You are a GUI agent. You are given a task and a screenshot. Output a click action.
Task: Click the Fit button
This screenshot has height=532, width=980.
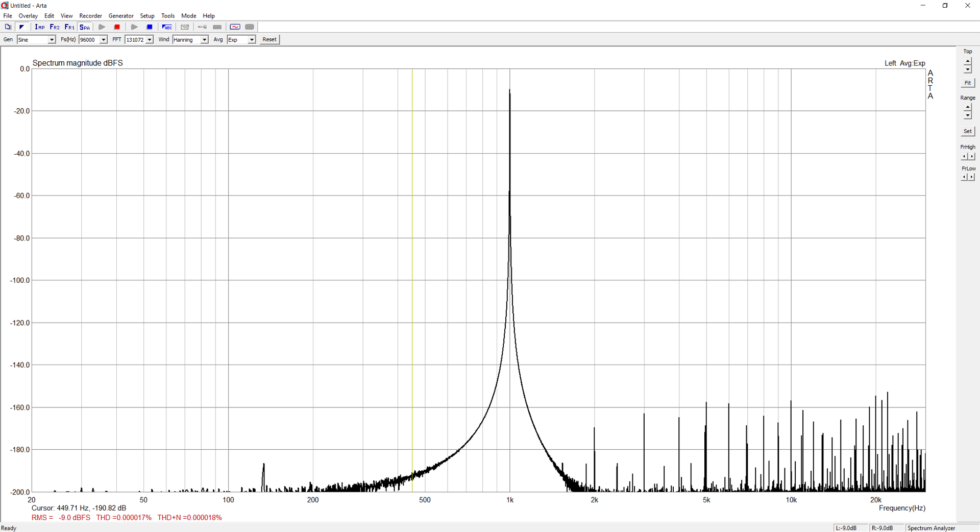pyautogui.click(x=968, y=83)
